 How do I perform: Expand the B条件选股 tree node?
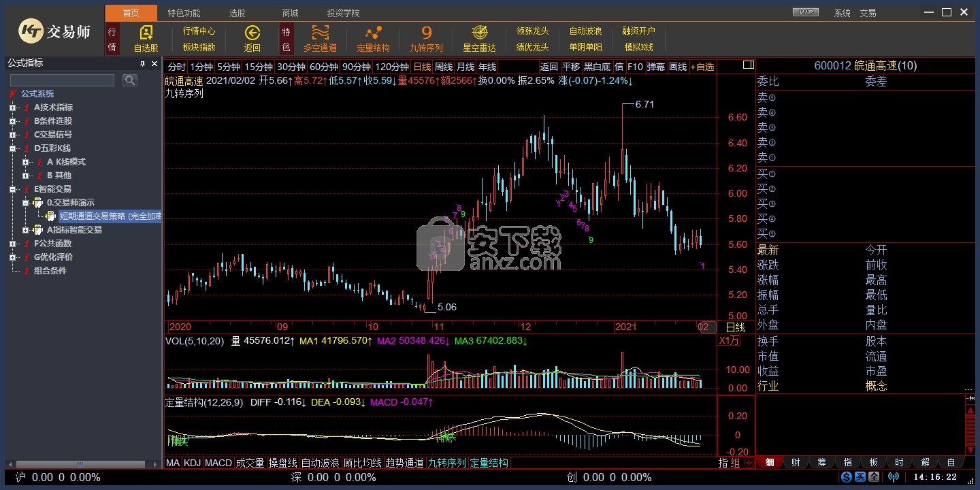click(12, 121)
